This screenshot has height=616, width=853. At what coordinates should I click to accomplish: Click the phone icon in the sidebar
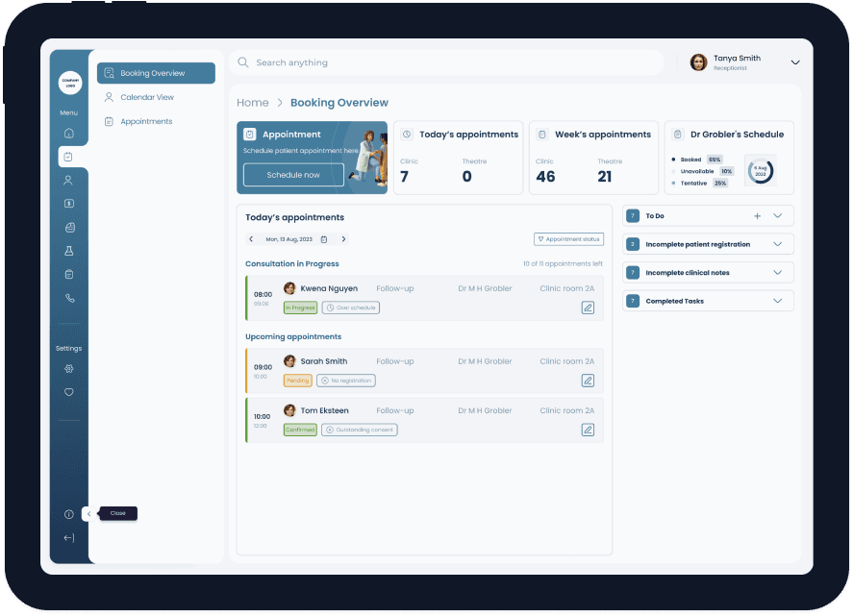68,298
